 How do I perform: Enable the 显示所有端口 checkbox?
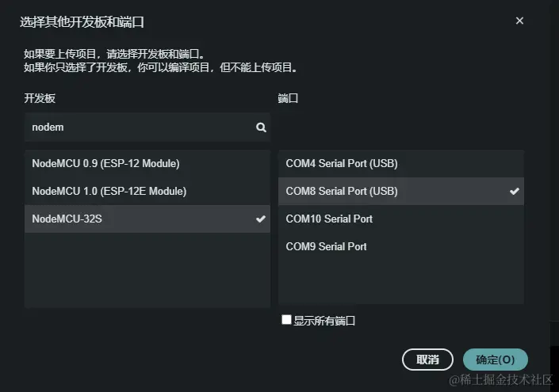(287, 320)
